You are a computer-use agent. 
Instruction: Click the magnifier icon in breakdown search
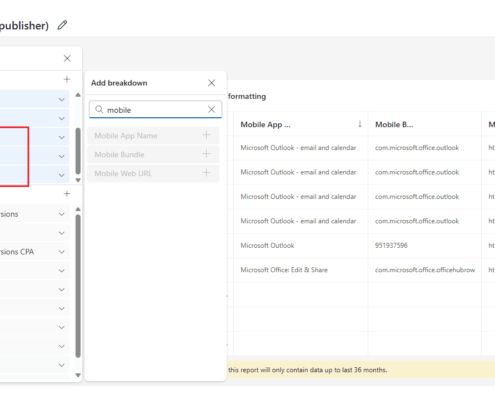(x=99, y=109)
